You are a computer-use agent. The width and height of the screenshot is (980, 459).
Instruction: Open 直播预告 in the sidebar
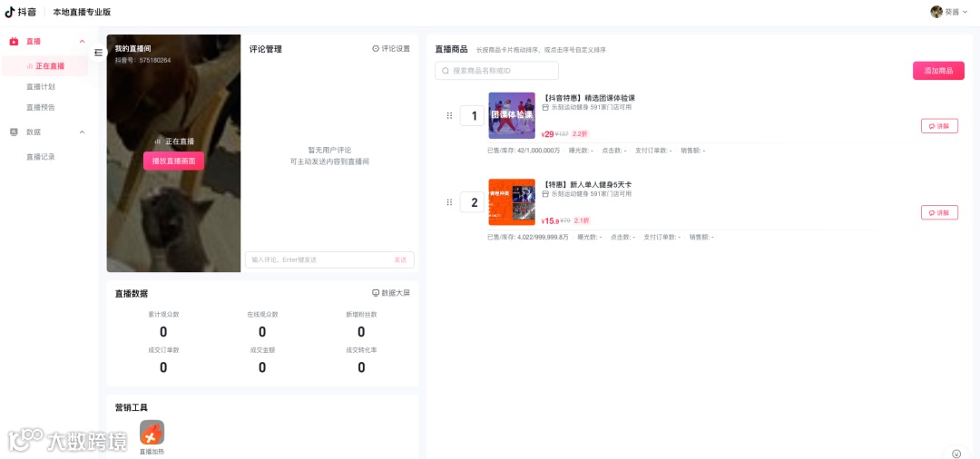[41, 107]
